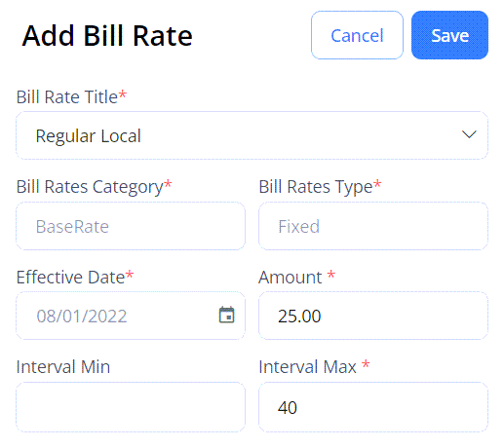Screen dimensions: 504x448
Task: Select the Fixed bill rates type field
Action: point(373,226)
